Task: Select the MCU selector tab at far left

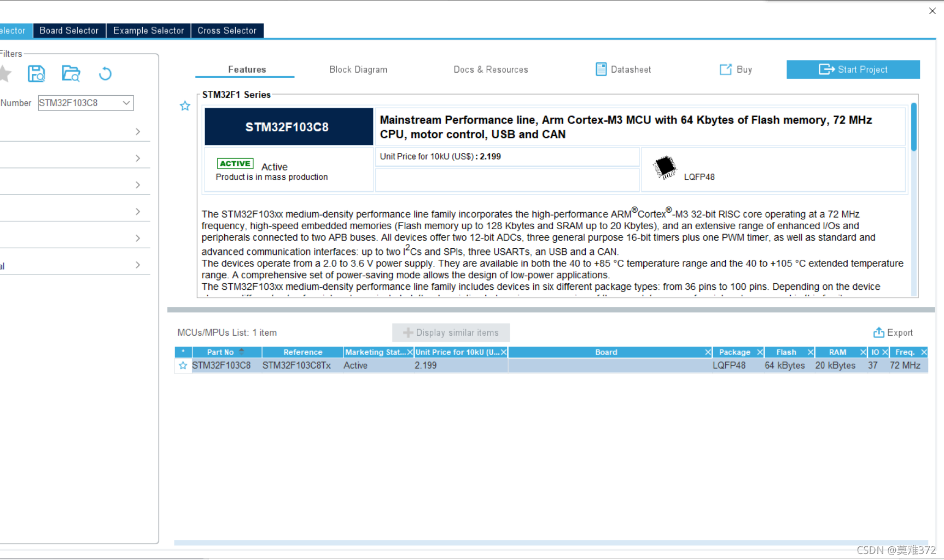Action: [15, 31]
